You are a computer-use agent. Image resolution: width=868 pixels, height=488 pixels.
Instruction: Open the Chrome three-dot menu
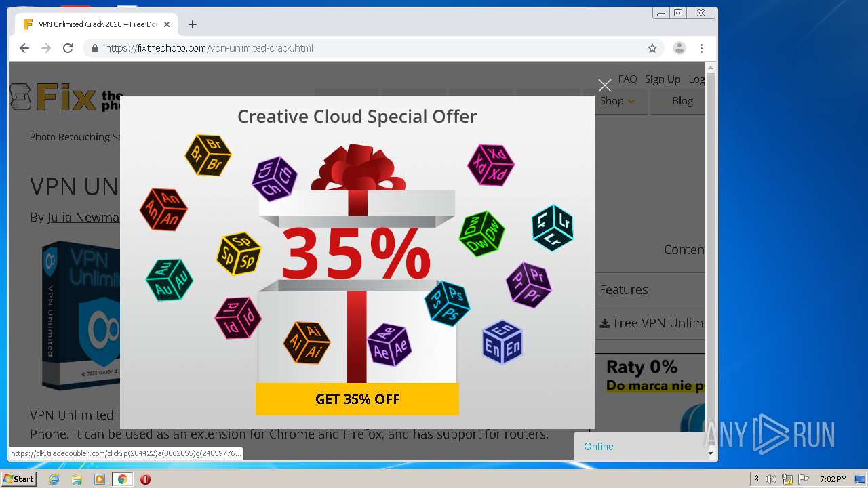coord(702,48)
